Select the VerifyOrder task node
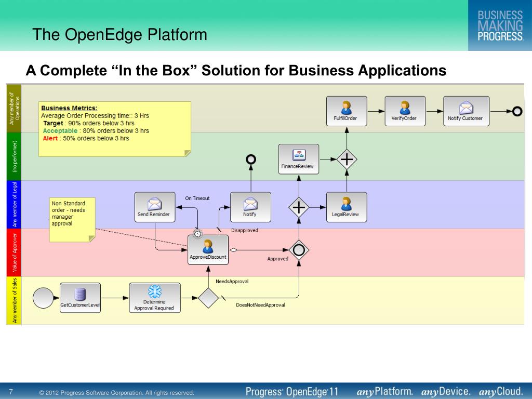 405,111
